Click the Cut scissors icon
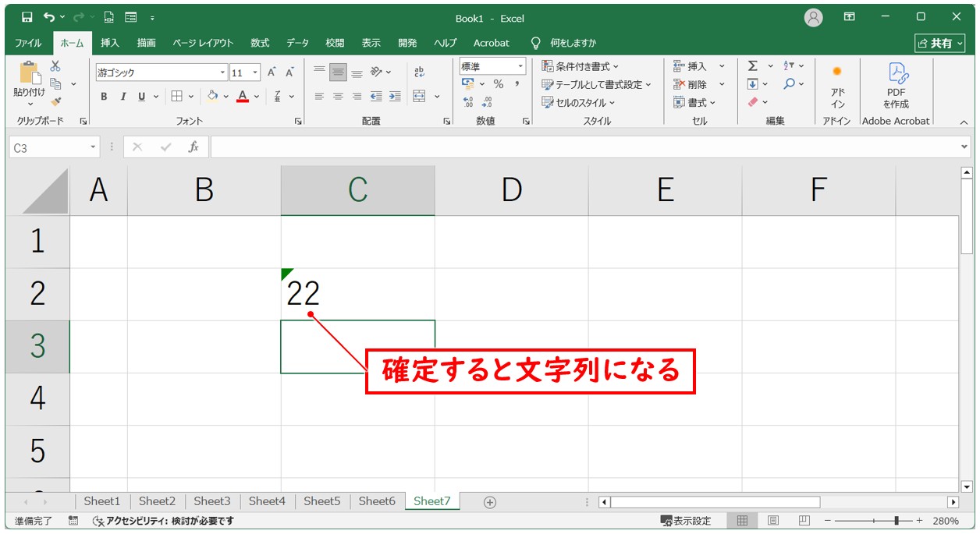980x534 pixels. (55, 66)
